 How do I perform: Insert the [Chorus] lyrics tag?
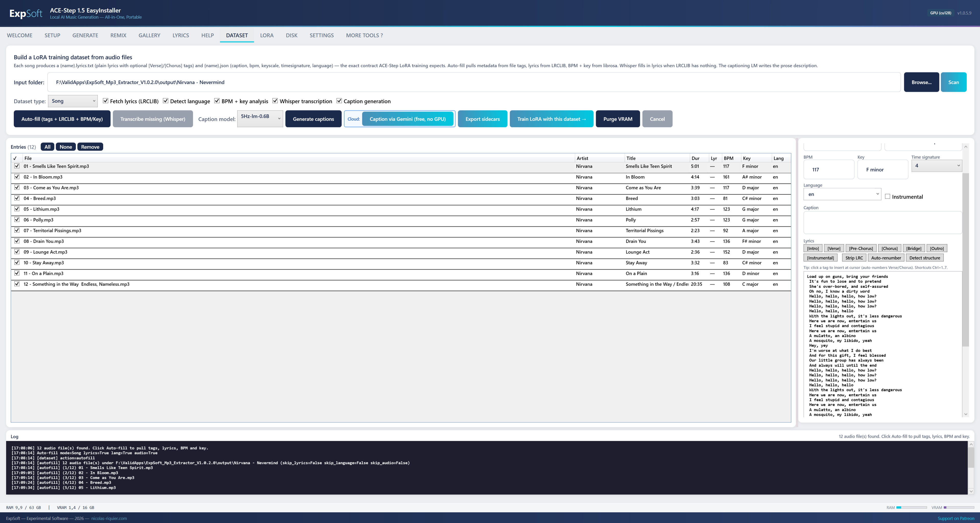[889, 248]
